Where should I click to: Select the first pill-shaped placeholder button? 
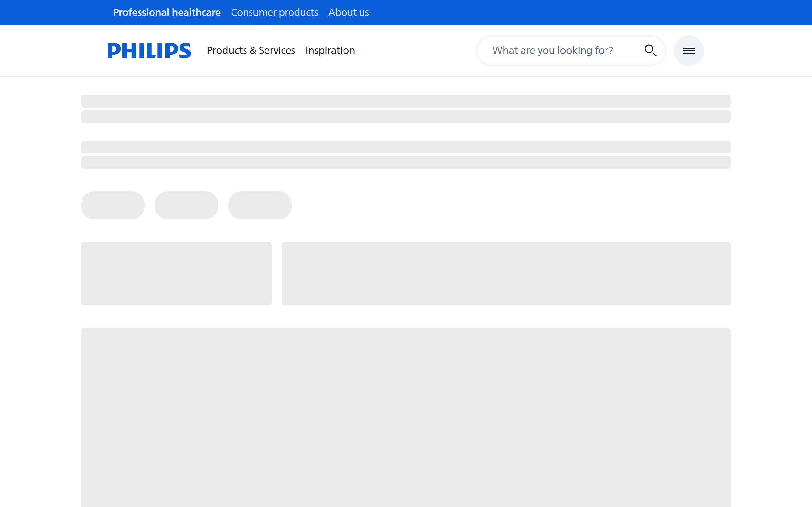click(x=113, y=205)
